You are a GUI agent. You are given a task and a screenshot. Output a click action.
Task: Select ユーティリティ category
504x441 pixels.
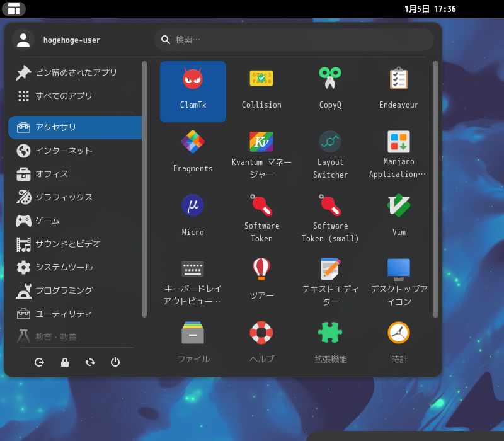click(x=75, y=314)
